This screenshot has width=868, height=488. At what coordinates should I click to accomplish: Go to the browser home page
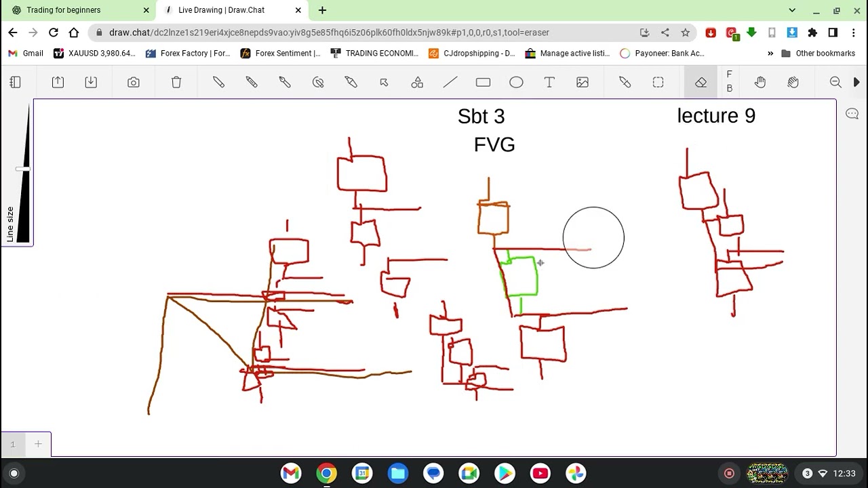(74, 33)
